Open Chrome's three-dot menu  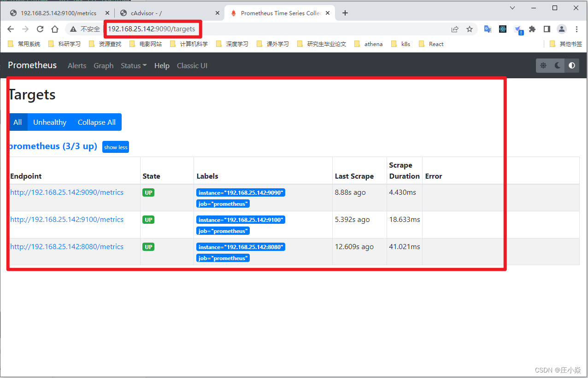point(576,29)
